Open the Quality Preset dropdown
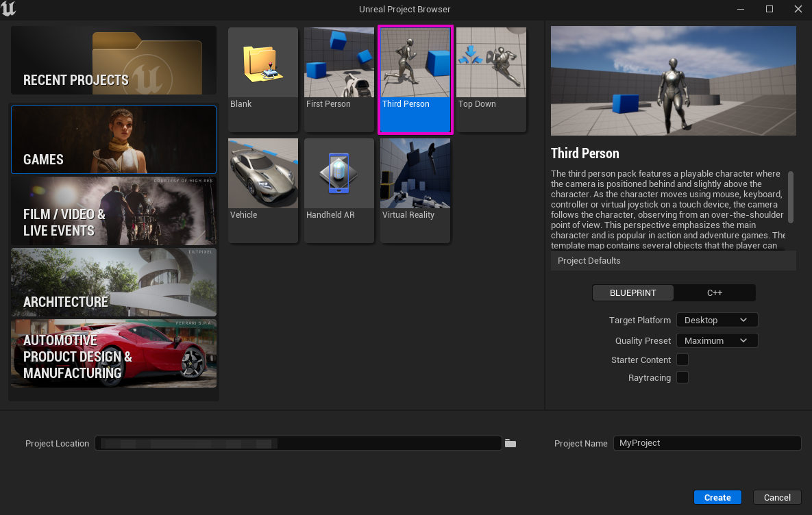Screen dimensions: 812x515 [717, 340]
